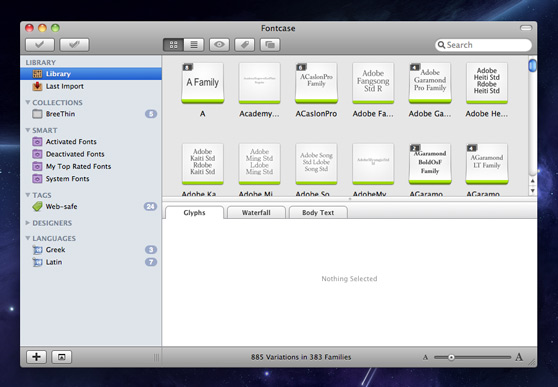
Task: Click the scrollbar down arrow
Action: coord(532,190)
